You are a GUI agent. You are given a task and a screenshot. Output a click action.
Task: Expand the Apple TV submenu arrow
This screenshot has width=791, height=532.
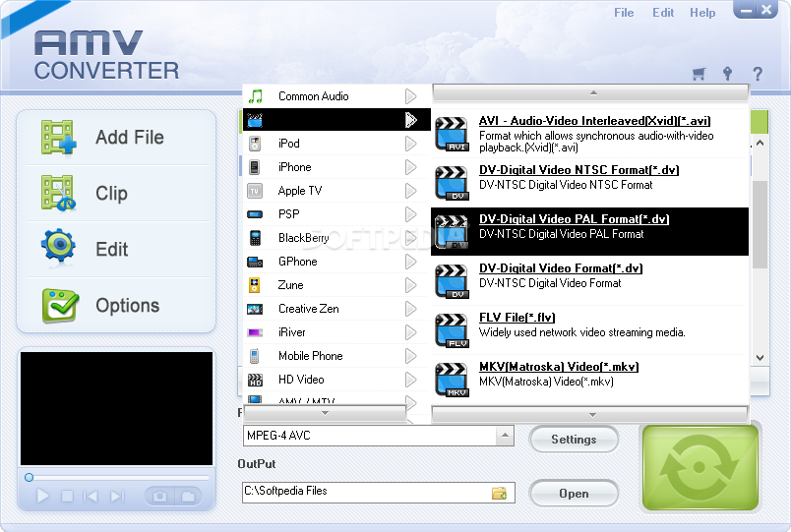click(411, 191)
